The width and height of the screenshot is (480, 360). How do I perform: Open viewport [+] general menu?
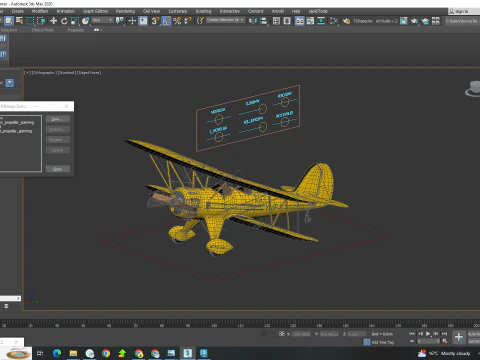pos(27,72)
